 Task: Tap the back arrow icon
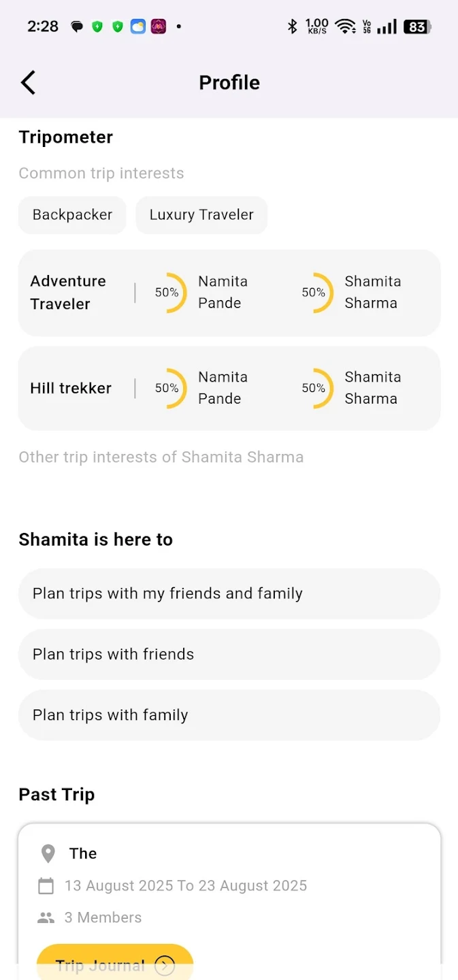coord(28,82)
